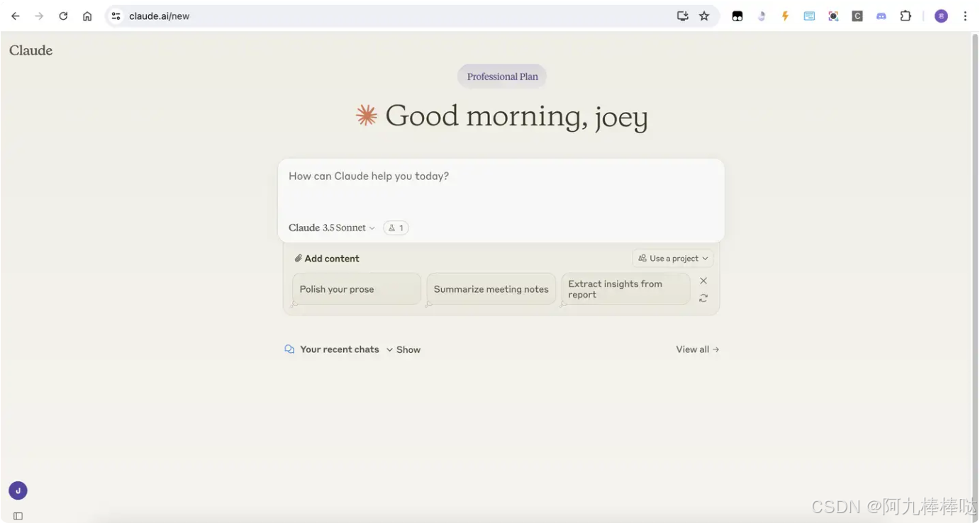Open the feature preview flask badge

point(396,227)
